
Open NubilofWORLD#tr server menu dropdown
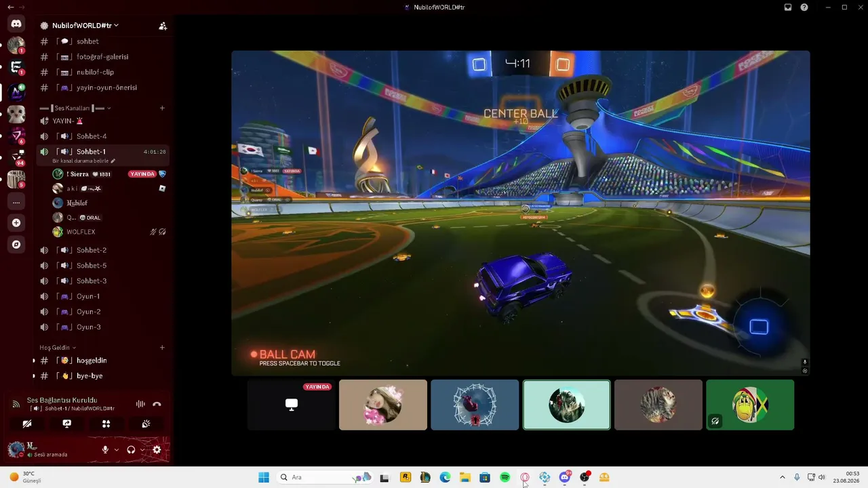tap(85, 26)
